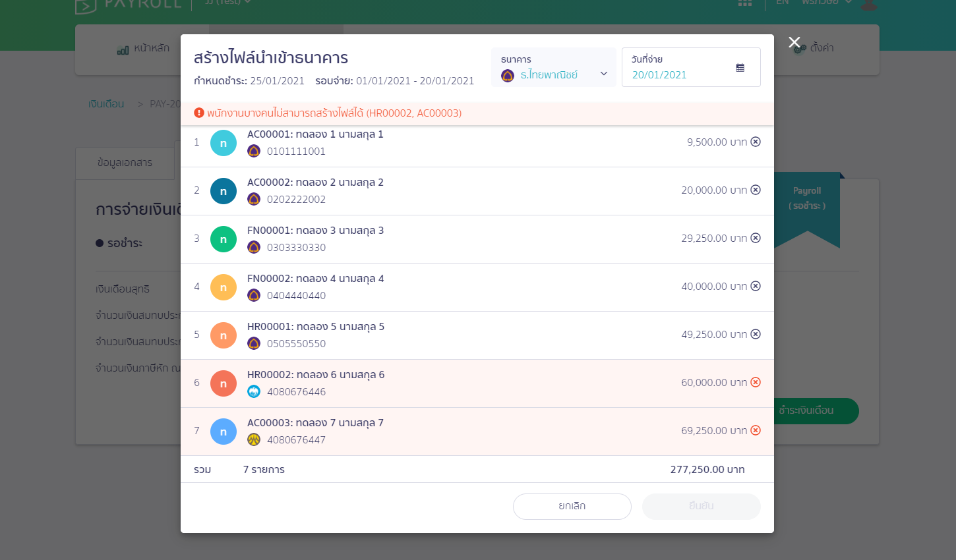Click the เงินเดือน breadcrumb link
The height and width of the screenshot is (560, 956).
point(106,104)
